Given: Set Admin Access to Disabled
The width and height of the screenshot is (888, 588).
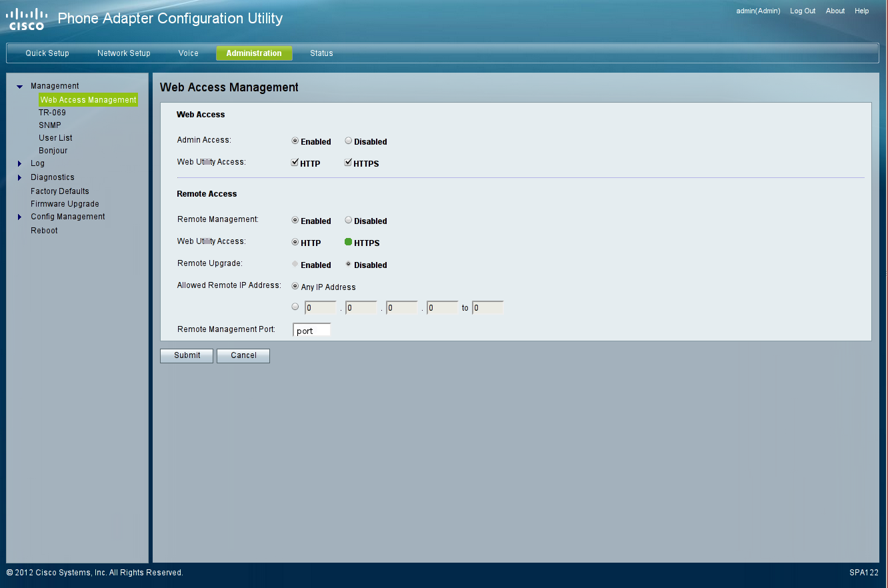Looking at the screenshot, I should [348, 141].
